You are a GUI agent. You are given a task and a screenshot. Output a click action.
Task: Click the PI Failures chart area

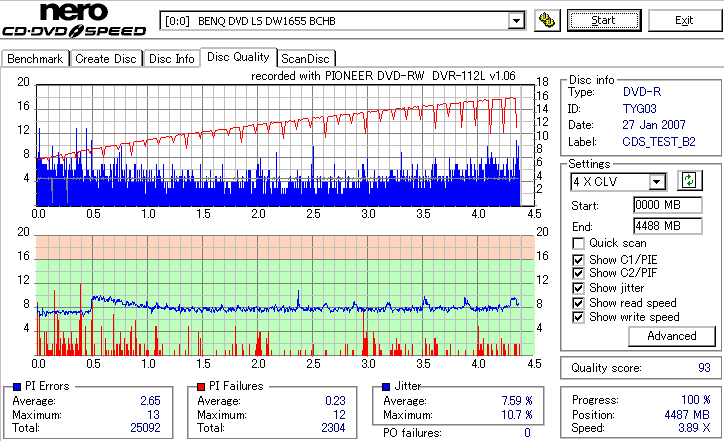click(x=285, y=295)
